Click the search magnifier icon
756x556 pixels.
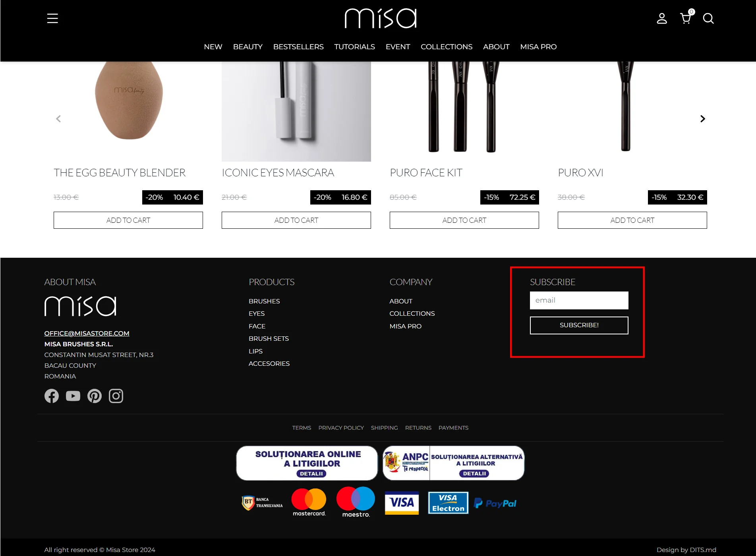(708, 18)
